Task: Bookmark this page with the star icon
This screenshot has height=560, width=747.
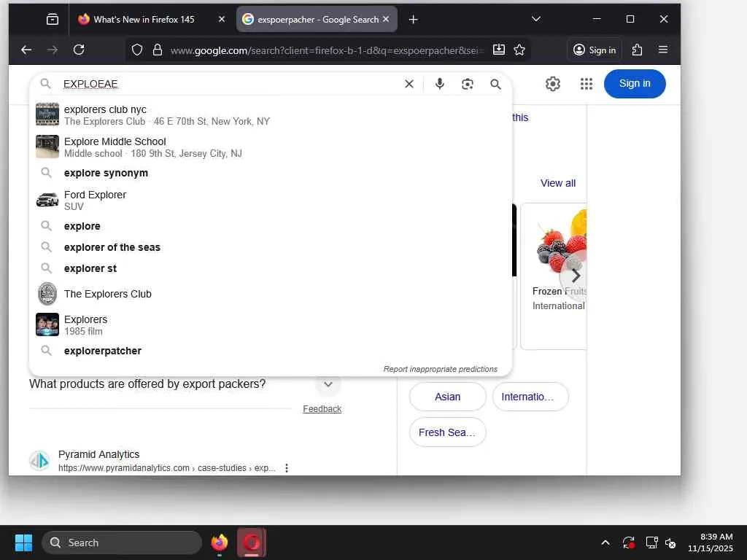Action: pos(519,50)
